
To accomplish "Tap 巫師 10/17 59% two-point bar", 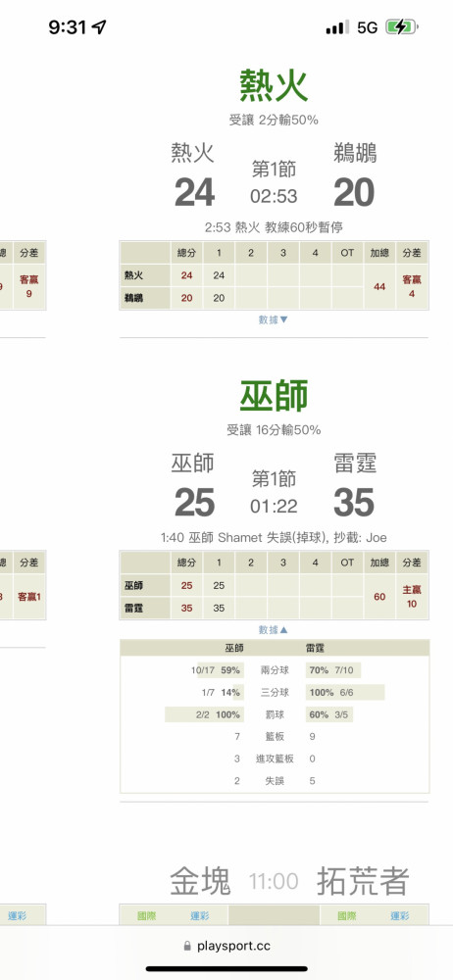I will tap(219, 670).
